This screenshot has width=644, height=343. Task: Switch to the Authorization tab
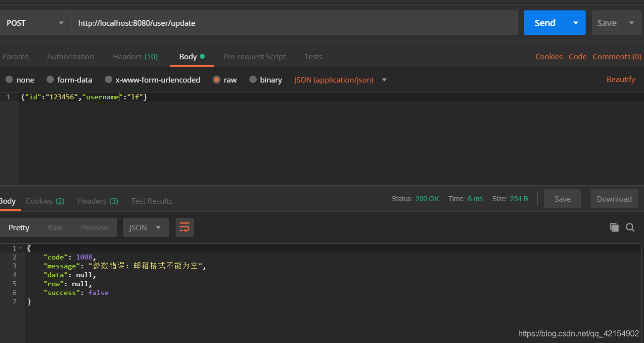click(70, 56)
